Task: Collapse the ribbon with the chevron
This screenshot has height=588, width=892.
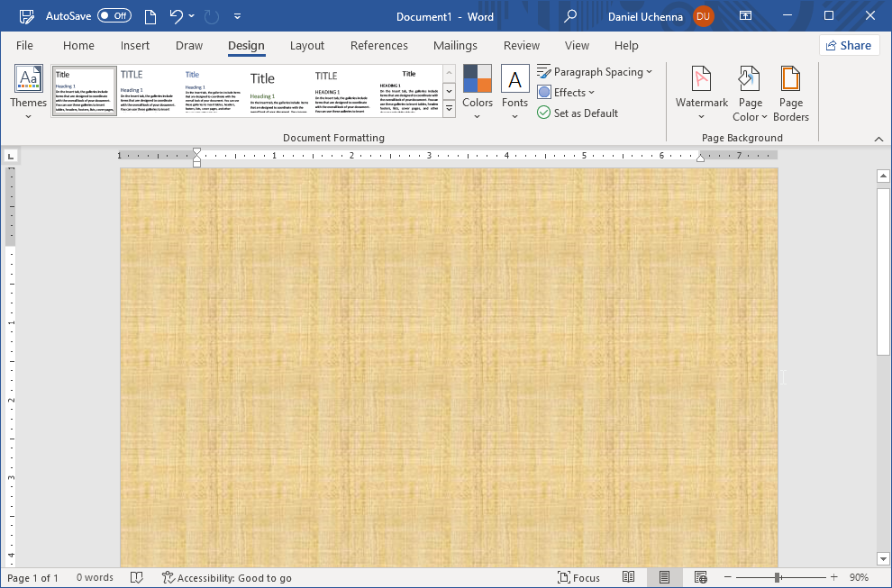Action: (x=879, y=139)
